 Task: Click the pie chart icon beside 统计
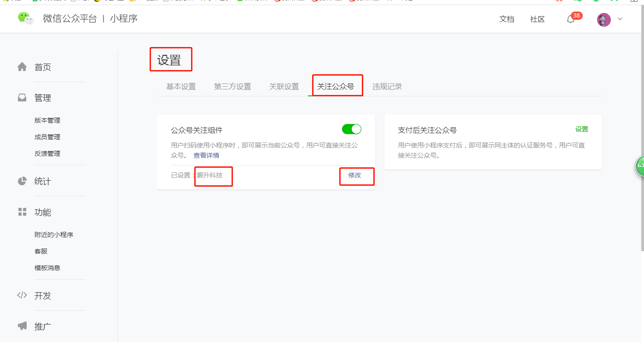pyautogui.click(x=22, y=181)
